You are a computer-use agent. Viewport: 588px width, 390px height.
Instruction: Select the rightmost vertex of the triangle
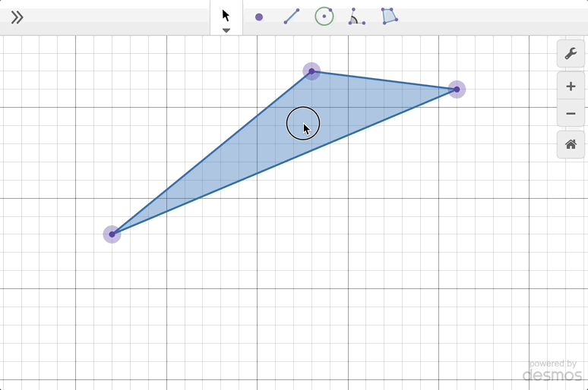point(457,90)
